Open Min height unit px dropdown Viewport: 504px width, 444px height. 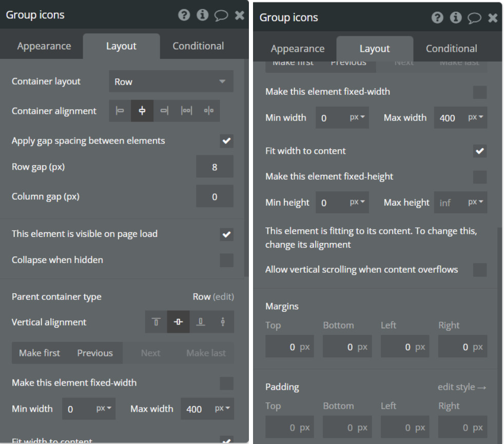coord(358,203)
